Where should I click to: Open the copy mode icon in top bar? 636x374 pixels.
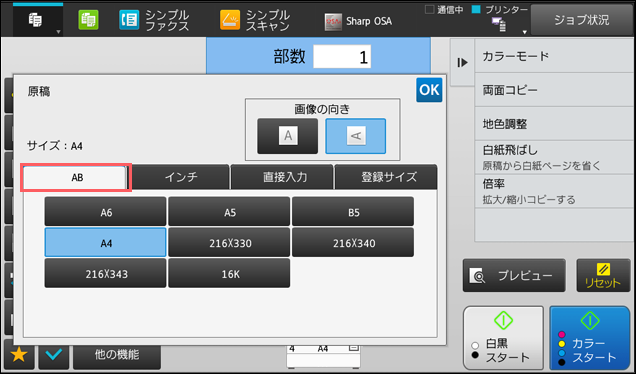[35, 19]
